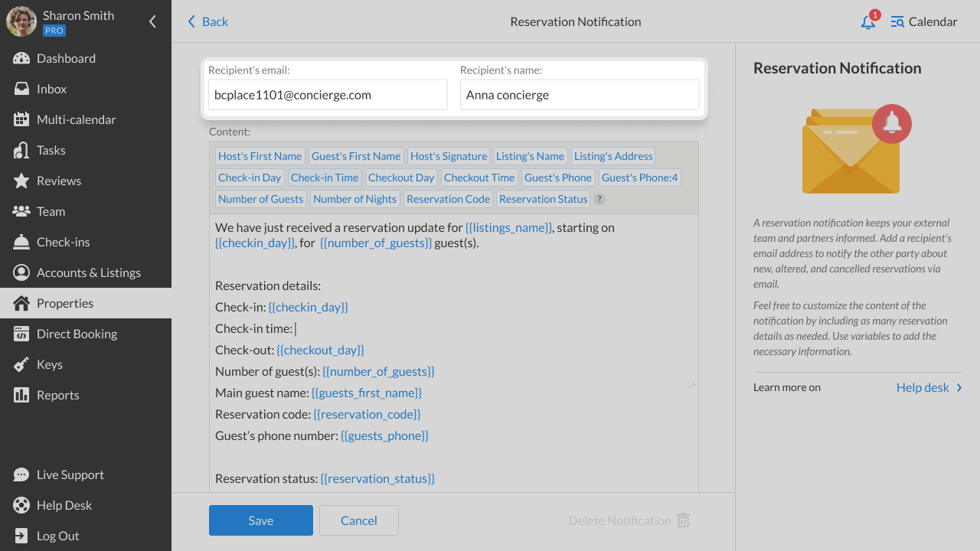Select the Dashboard menu label
This screenshot has width=980, height=551.
pos(66,58)
